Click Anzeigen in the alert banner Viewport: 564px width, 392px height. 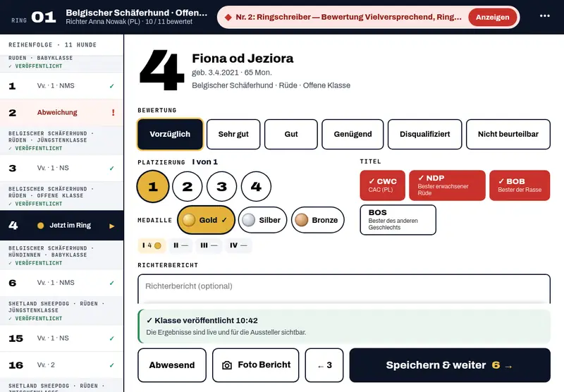[492, 17]
